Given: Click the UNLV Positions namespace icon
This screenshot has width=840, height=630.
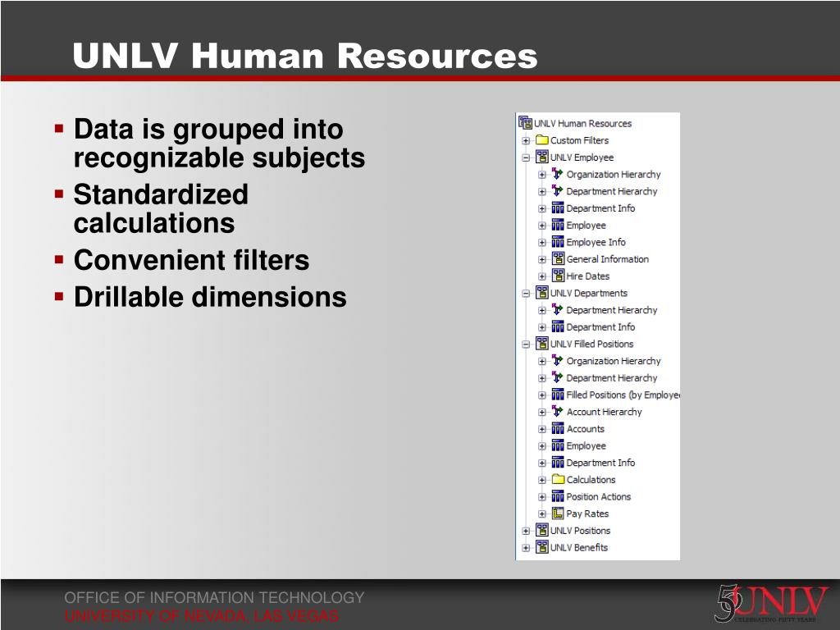Looking at the screenshot, I should click(x=542, y=531).
